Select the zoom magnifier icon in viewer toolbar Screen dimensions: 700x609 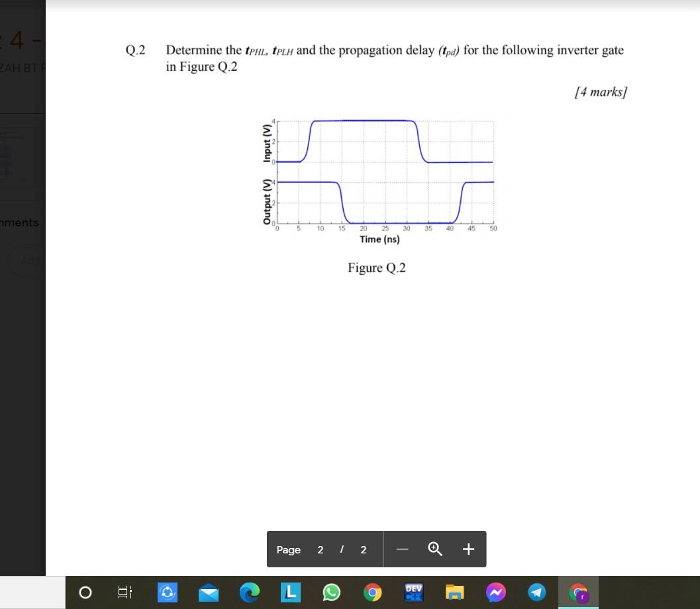(434, 549)
